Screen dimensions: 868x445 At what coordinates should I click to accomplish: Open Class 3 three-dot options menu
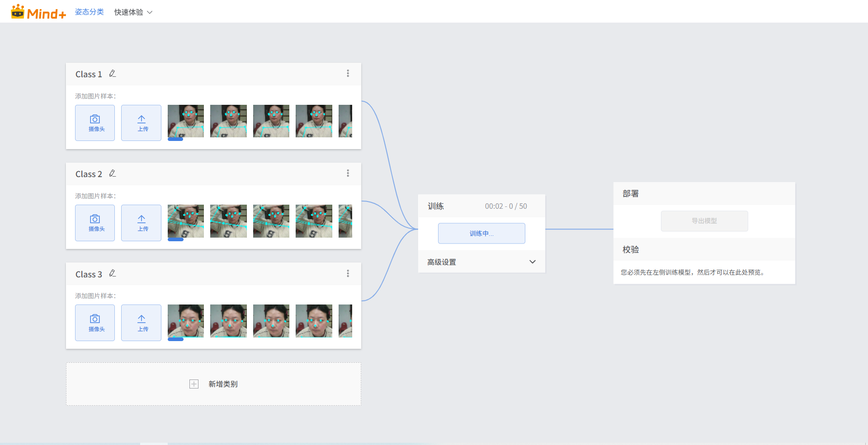(x=348, y=273)
